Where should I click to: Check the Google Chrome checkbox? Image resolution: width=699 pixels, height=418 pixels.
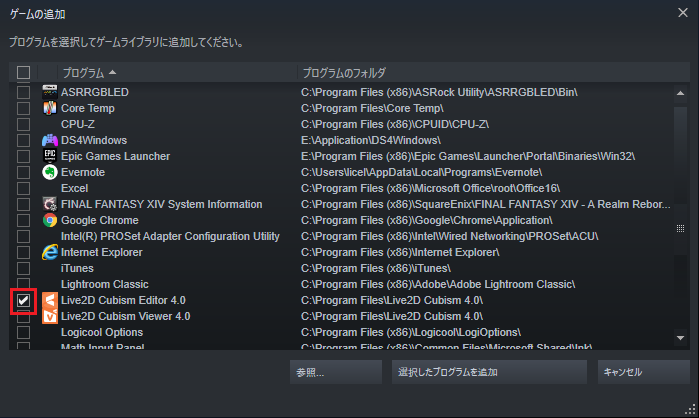(23, 221)
